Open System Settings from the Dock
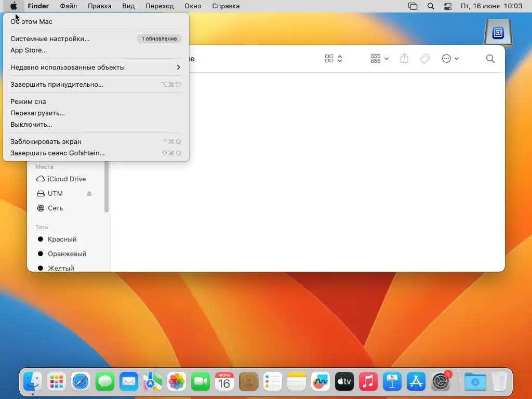 441,382
